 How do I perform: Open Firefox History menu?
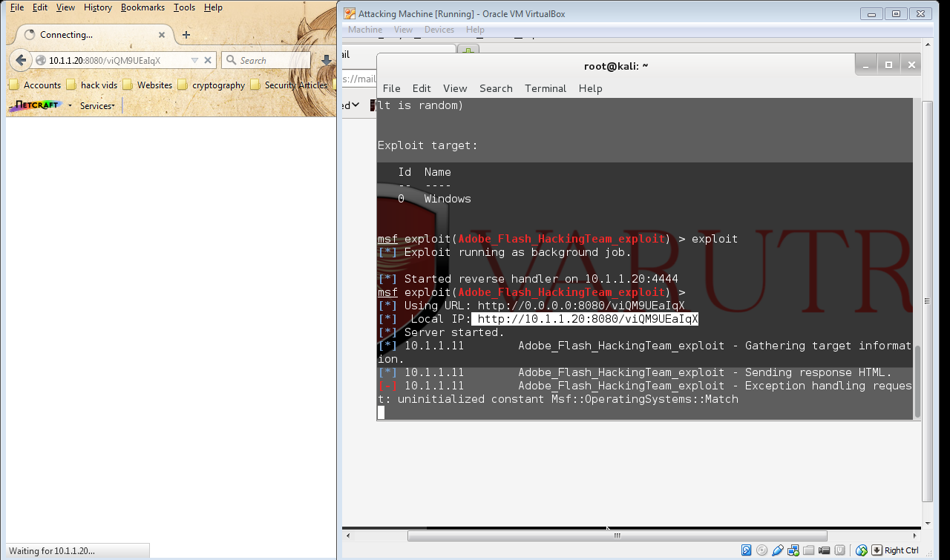pos(97,7)
